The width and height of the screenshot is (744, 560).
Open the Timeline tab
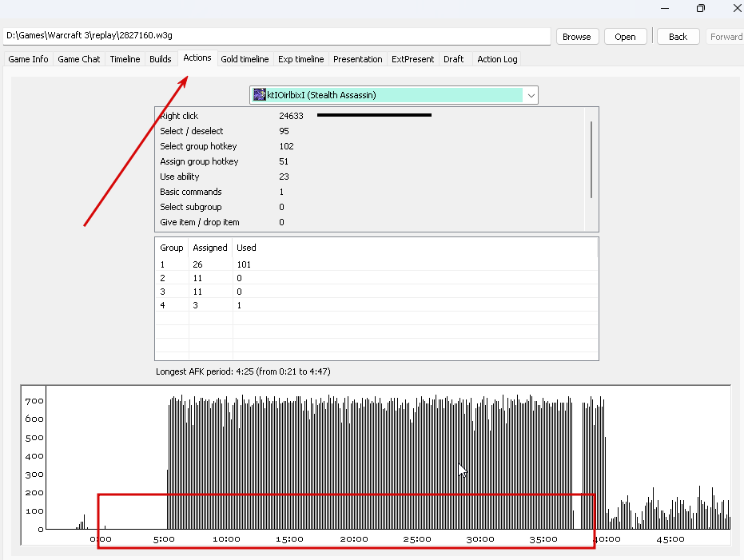[x=125, y=59]
